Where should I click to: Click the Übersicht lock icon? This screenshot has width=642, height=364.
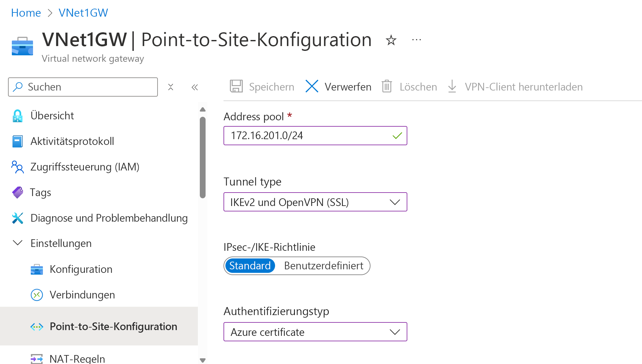pos(18,116)
